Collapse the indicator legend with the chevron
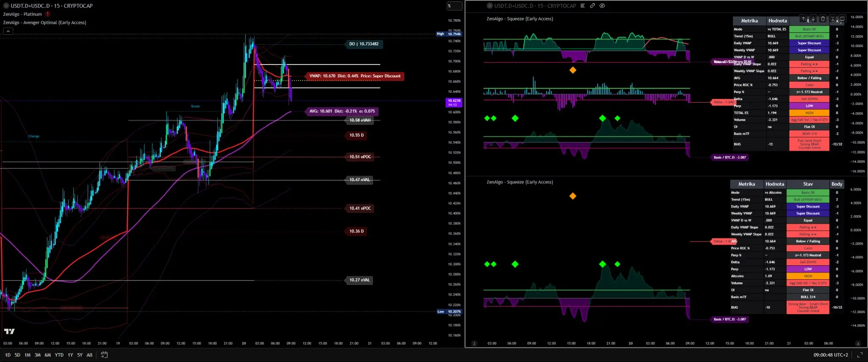Image resolution: width=868 pixels, height=362 pixels. [x=8, y=31]
